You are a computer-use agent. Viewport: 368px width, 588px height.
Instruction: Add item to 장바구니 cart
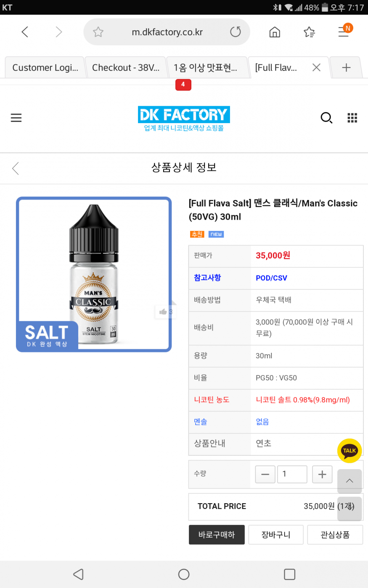tap(276, 535)
